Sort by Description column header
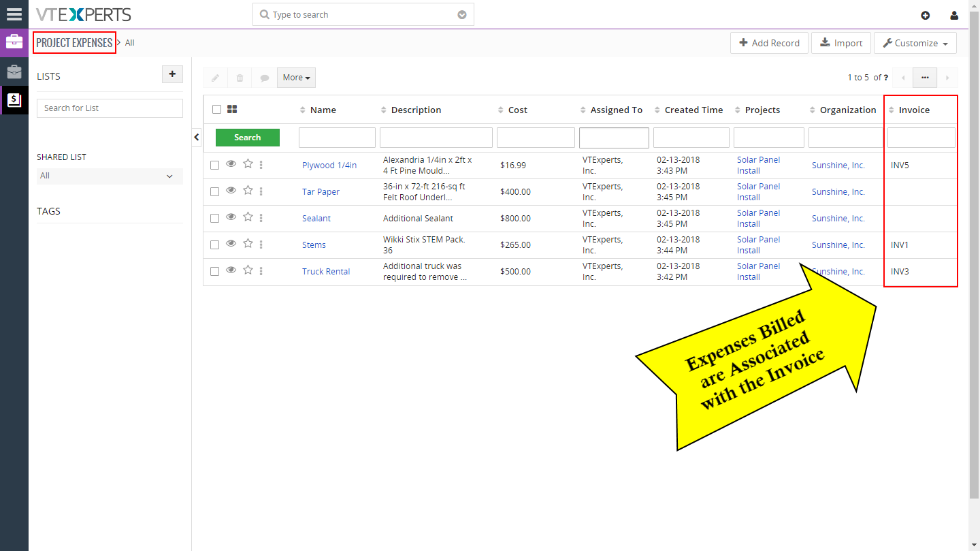Image resolution: width=980 pixels, height=551 pixels. (x=416, y=110)
